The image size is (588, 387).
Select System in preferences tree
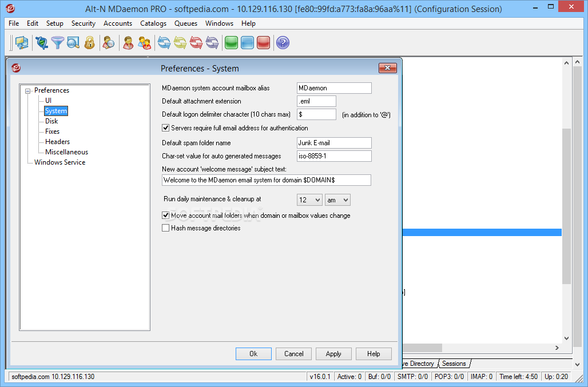56,111
